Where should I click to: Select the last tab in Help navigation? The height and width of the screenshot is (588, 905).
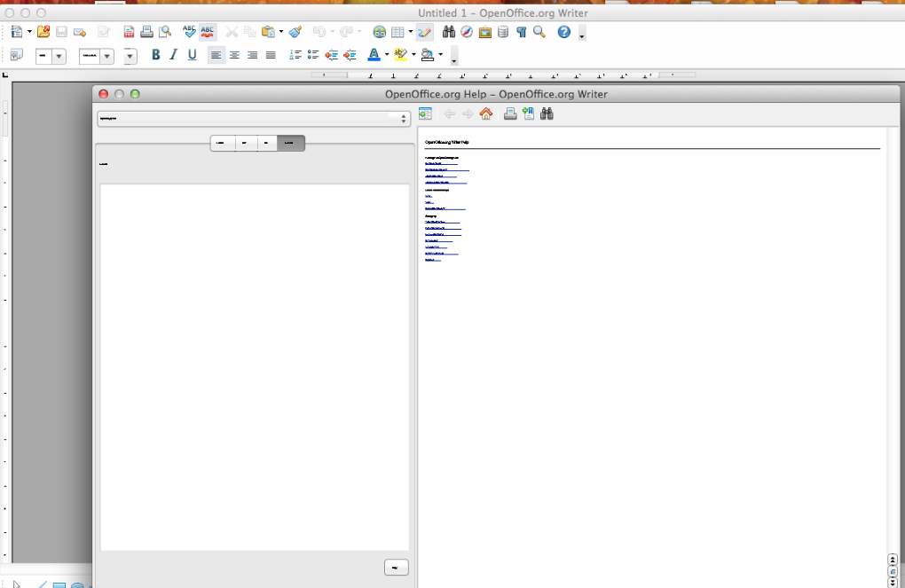pyautogui.click(x=290, y=143)
